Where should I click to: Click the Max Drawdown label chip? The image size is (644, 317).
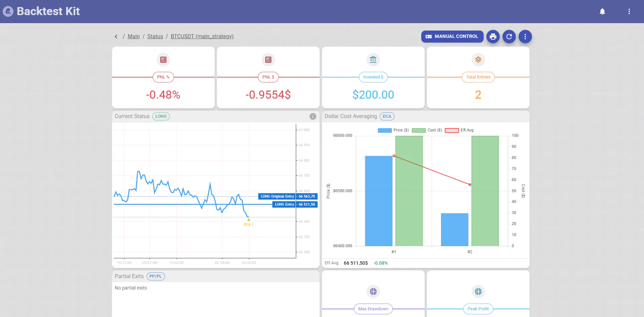[373, 309]
